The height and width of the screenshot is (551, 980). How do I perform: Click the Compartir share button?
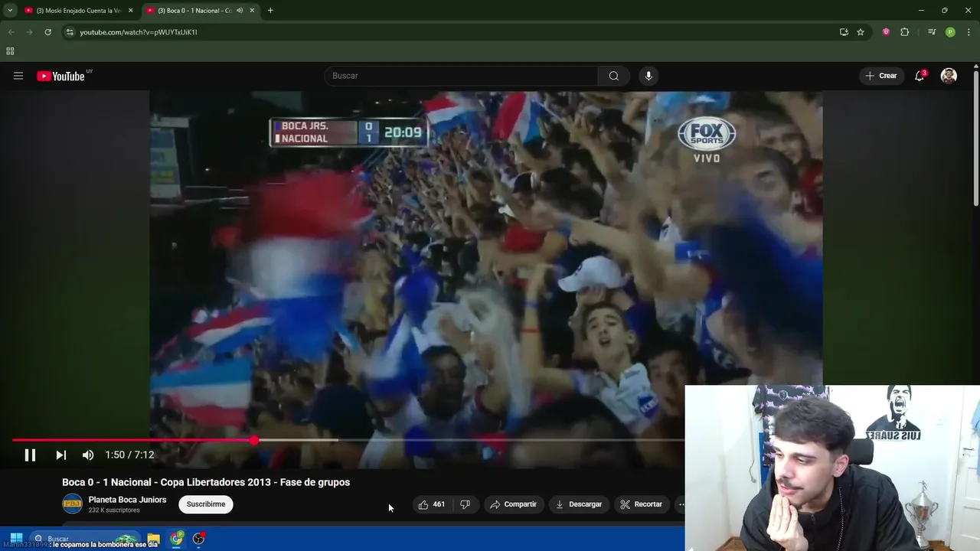514,504
